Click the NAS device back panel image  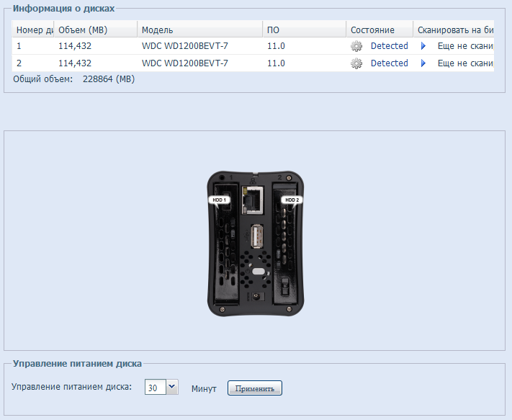(x=256, y=243)
